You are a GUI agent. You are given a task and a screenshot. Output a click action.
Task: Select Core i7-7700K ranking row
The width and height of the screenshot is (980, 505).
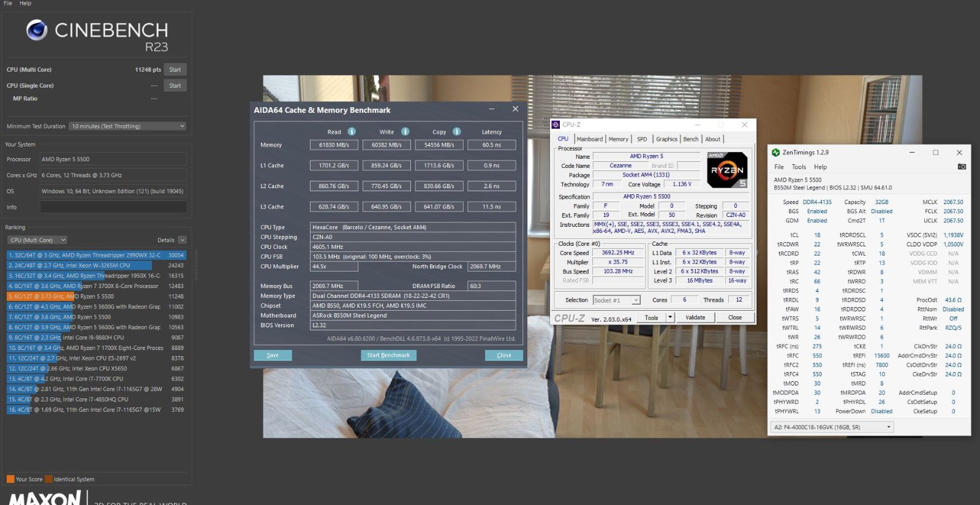[96, 379]
